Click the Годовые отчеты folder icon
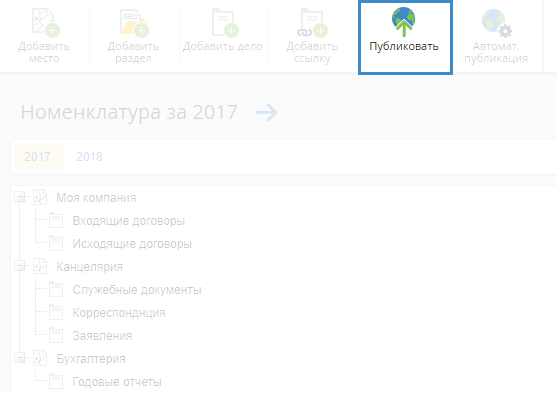 [56, 381]
